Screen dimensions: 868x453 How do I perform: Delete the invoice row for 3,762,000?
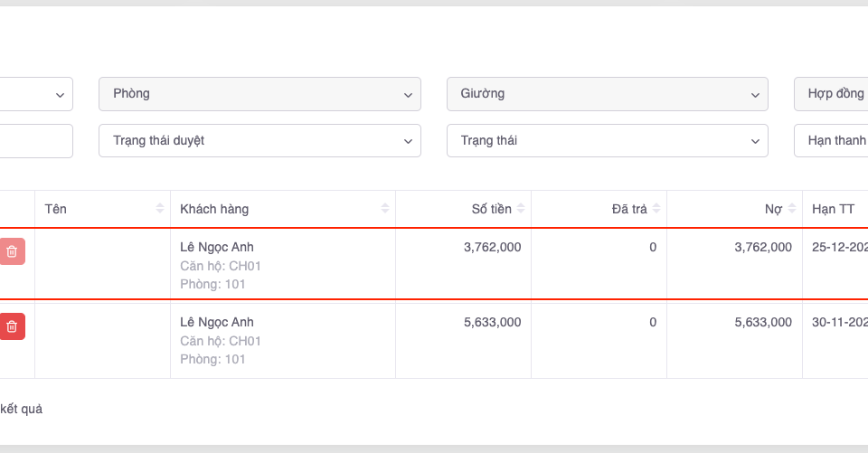(x=12, y=251)
